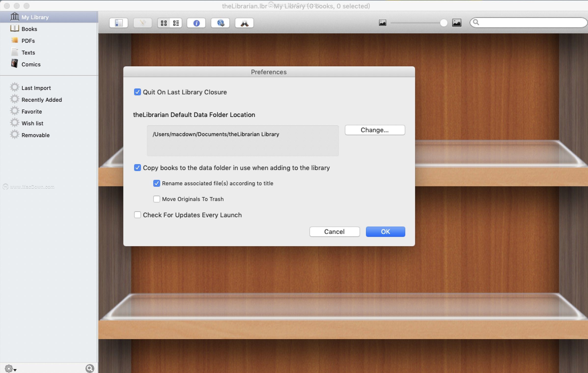The image size is (588, 373).
Task: Click the sidebar bottom search magnifier icon
Action: (x=90, y=368)
